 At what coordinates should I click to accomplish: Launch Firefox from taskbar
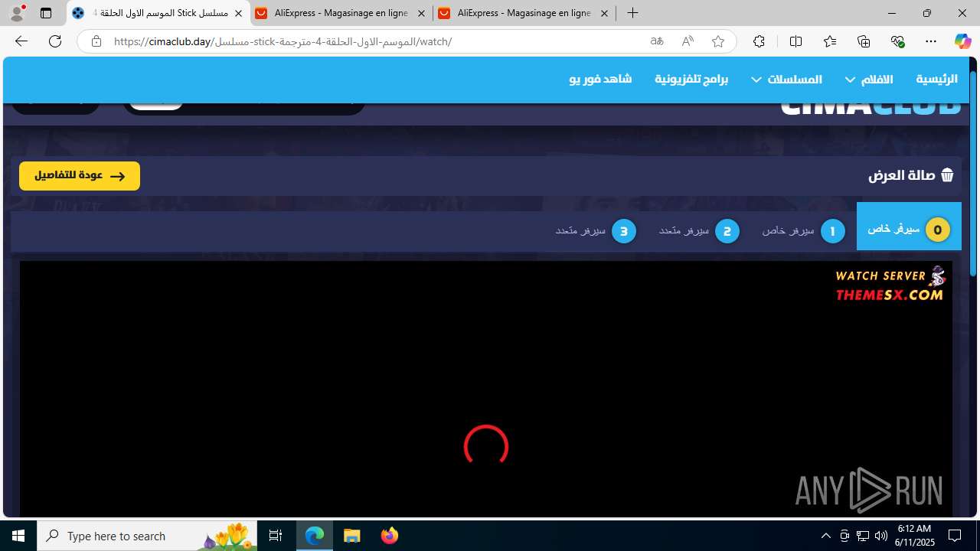click(389, 536)
